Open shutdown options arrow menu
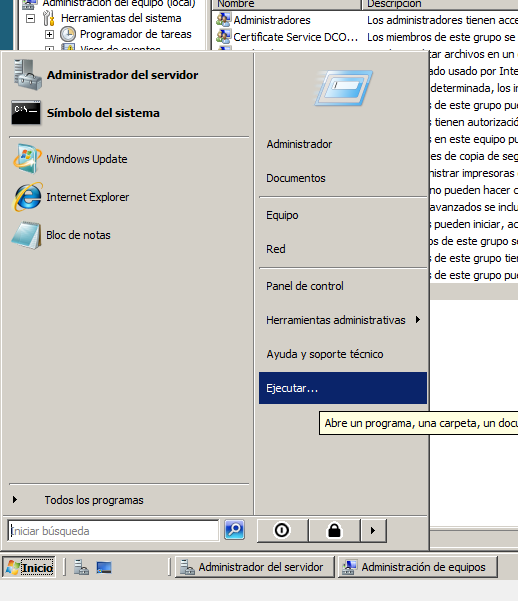518x601 pixels. pos(373,530)
